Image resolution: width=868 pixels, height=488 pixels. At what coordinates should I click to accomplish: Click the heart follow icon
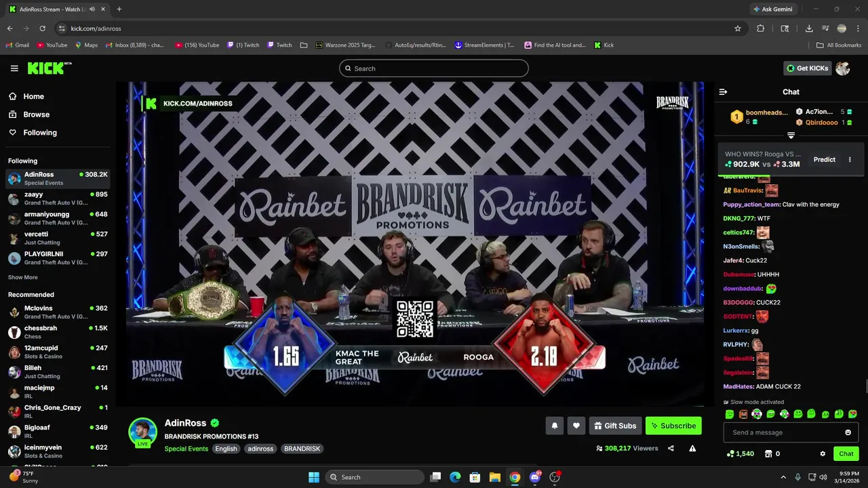pyautogui.click(x=576, y=426)
